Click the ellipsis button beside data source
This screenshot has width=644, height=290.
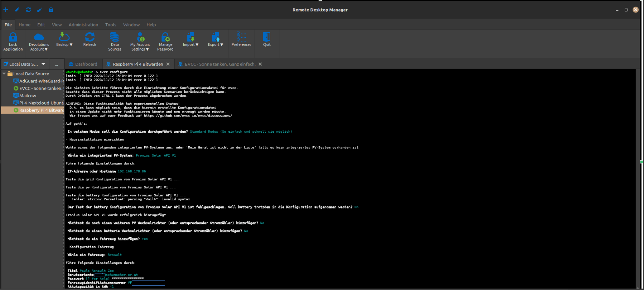click(x=57, y=64)
